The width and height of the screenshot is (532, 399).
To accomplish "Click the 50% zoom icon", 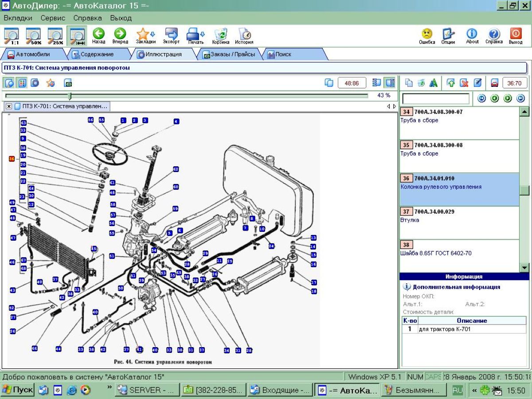I will [x=33, y=35].
